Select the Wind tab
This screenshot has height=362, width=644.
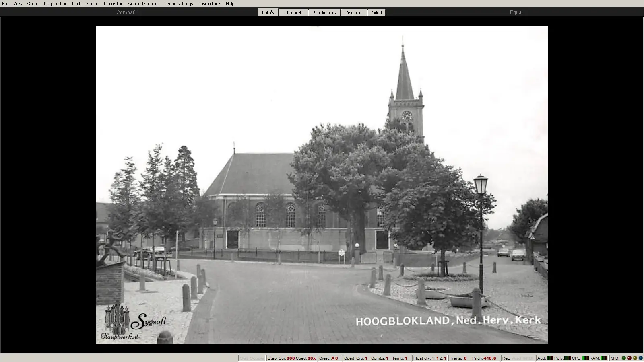pos(377,13)
